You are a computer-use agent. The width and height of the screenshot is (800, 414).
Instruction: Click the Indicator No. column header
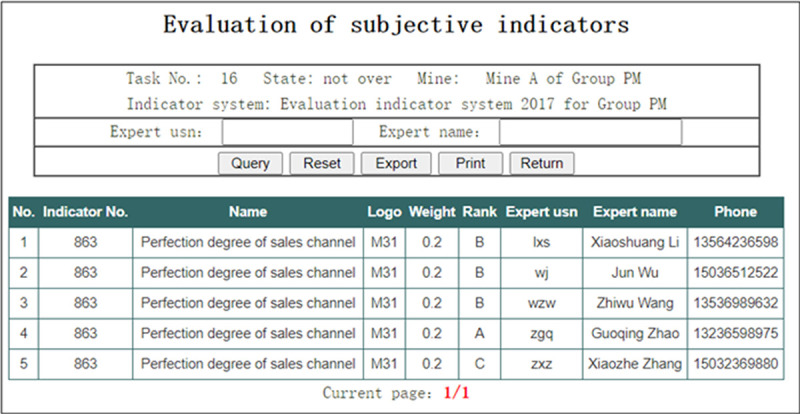(85, 212)
